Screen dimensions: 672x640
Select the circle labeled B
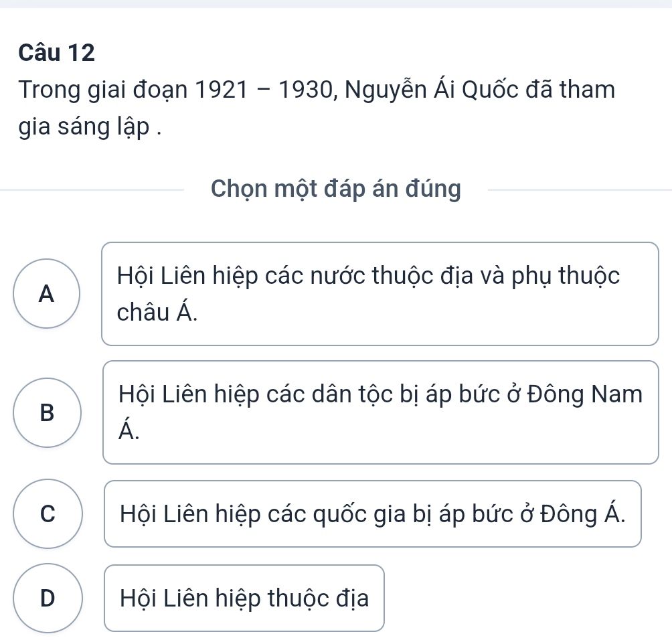(x=46, y=412)
